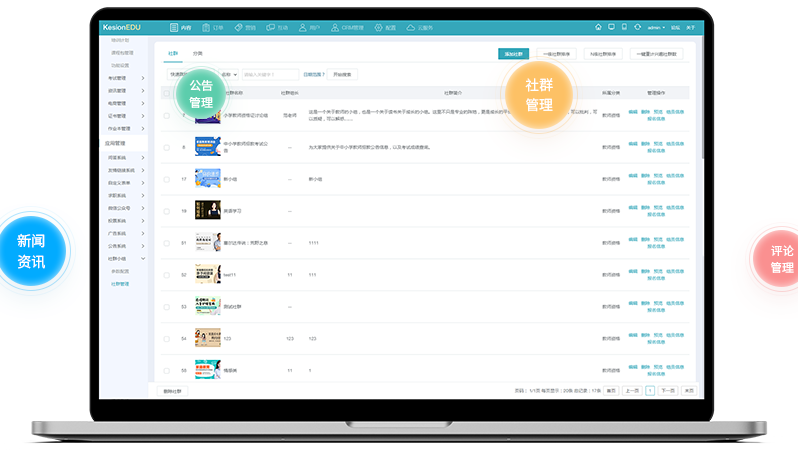Open the admin account dropdown
Screen dimensions: 798x450
656,28
